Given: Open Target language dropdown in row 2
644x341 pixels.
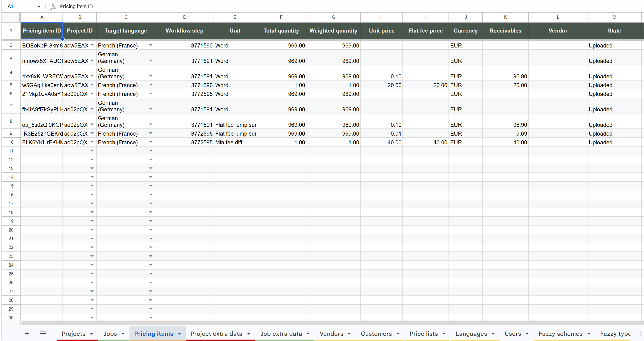Looking at the screenshot, I should pyautogui.click(x=151, y=45).
